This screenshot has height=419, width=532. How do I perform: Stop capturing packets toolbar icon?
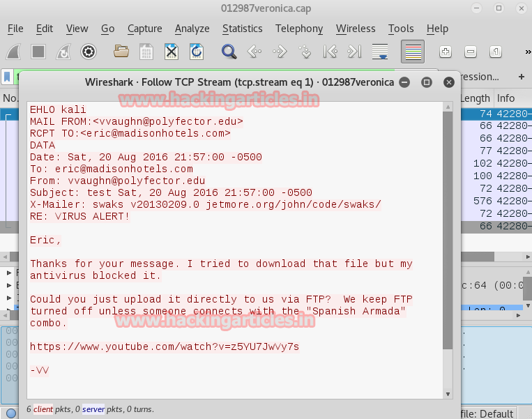tap(38, 52)
